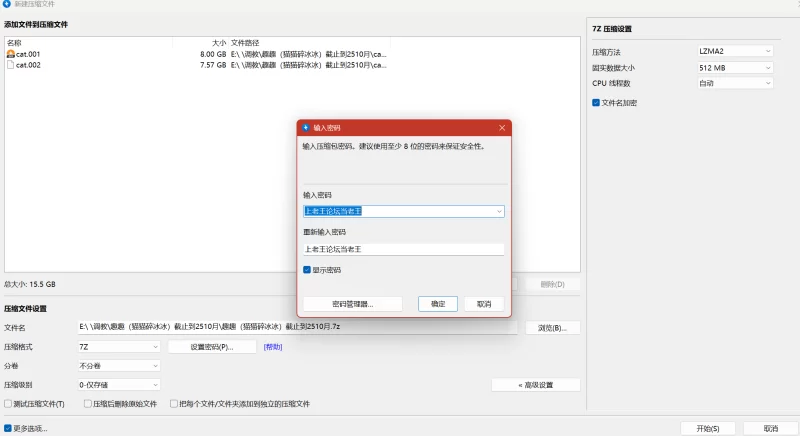Toggle the 显示密码 checkbox
This screenshot has height=436, width=800.
307,270
